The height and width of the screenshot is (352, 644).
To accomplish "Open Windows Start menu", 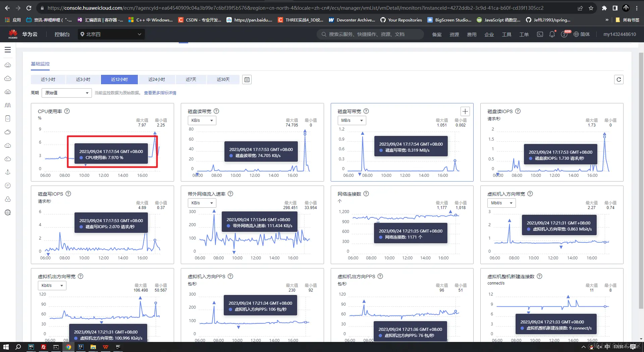I will (6, 347).
